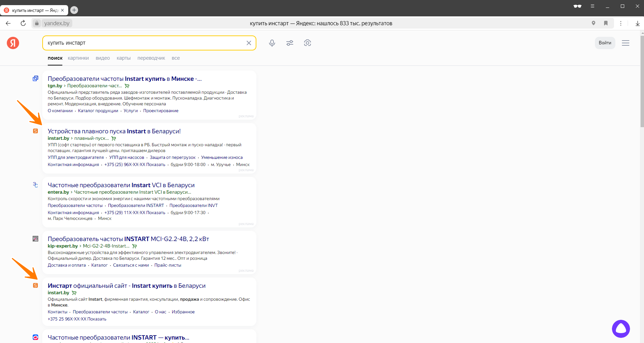Switch to карты tab
Image resolution: width=644 pixels, height=343 pixels.
pos(123,58)
